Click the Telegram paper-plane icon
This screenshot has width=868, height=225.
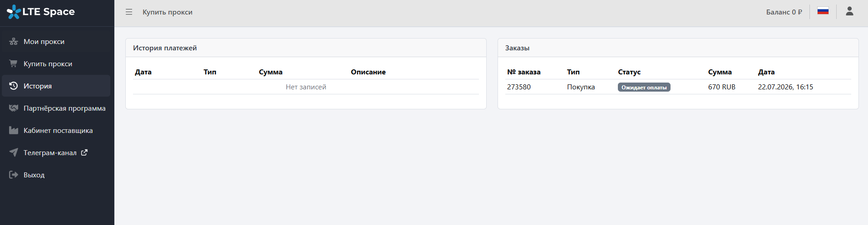point(14,152)
